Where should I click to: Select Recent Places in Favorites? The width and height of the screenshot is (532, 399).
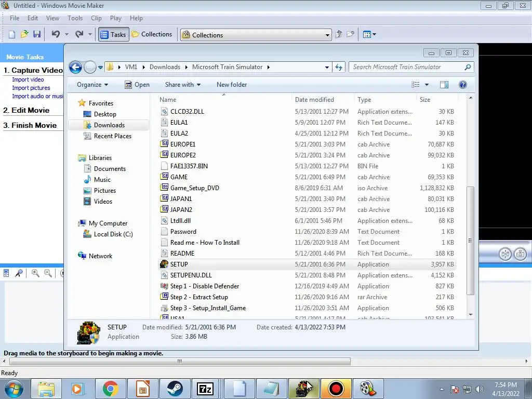(x=113, y=136)
